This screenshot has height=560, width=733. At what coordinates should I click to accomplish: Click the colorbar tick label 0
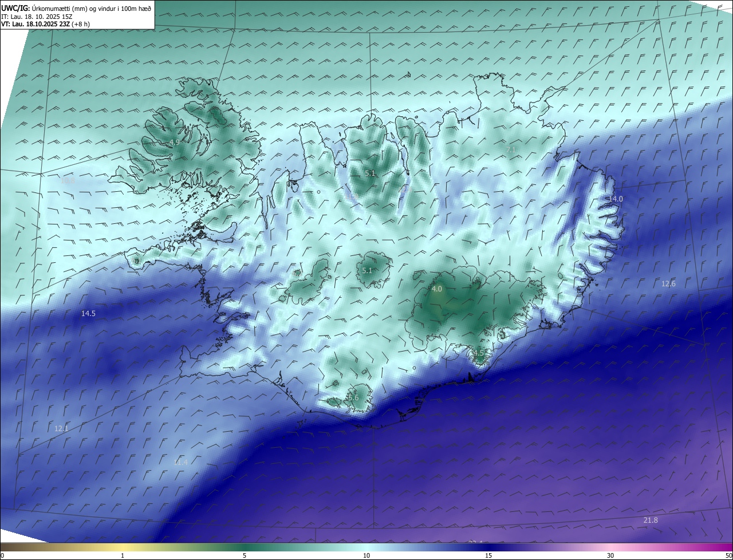(x=2, y=556)
